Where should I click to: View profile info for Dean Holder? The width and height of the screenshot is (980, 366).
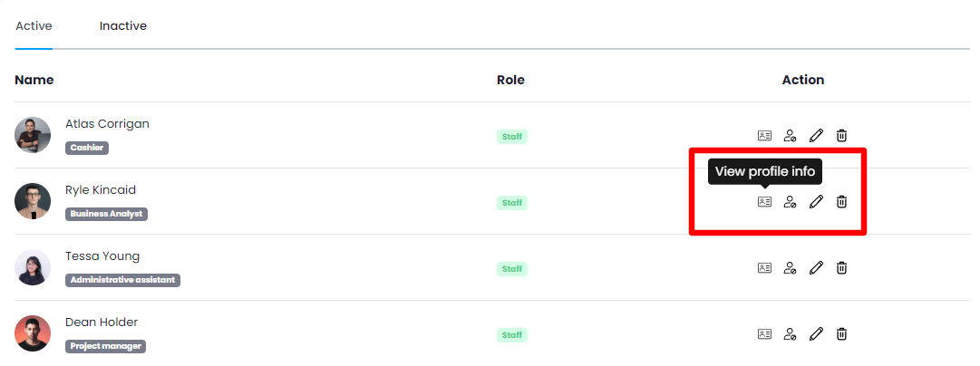(x=764, y=334)
